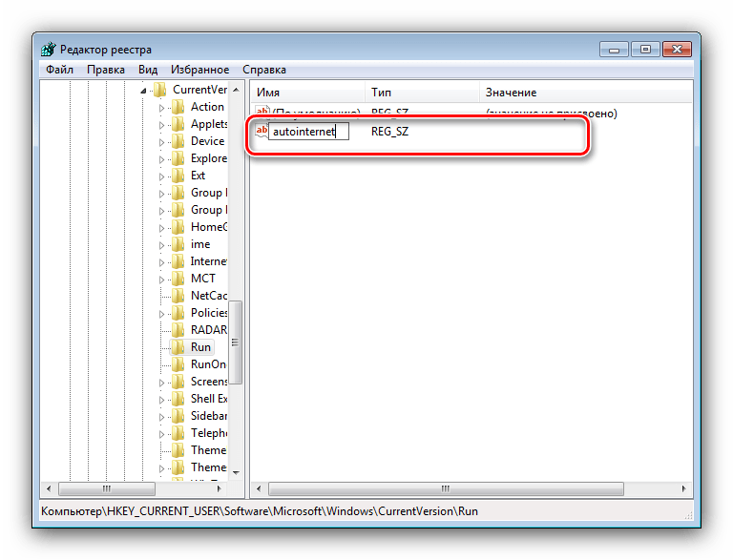This screenshot has height=560, width=733.
Task: Maximize the Registry Editor window
Action: click(645, 49)
